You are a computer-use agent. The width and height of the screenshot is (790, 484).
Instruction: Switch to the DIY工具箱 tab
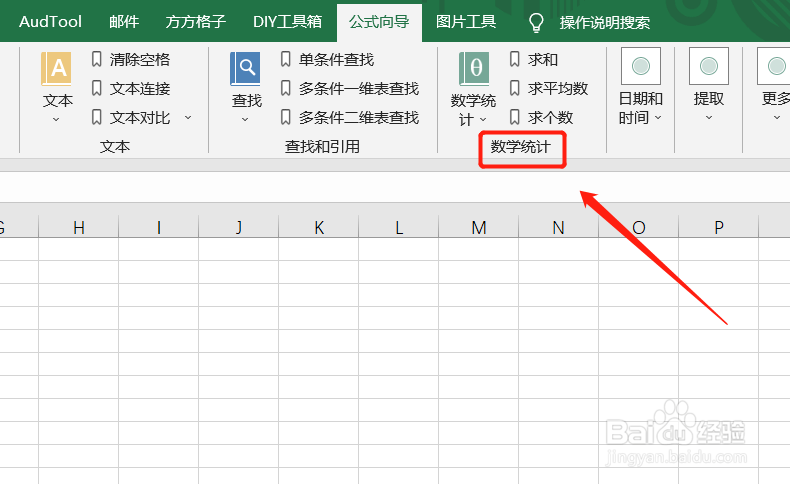tap(287, 22)
